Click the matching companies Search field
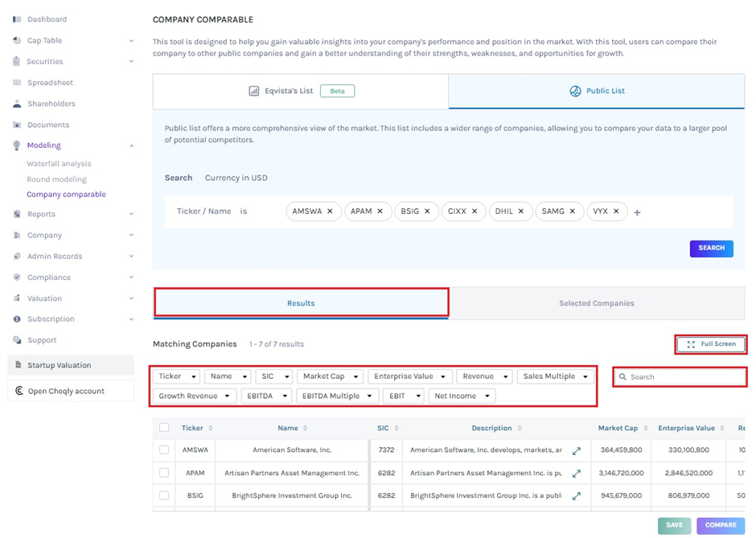 684,376
